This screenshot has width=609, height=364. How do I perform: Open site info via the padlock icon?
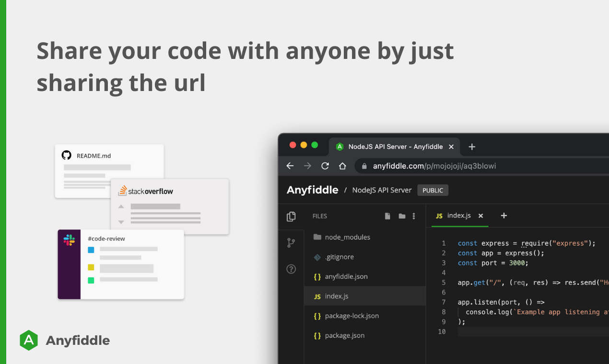point(364,165)
